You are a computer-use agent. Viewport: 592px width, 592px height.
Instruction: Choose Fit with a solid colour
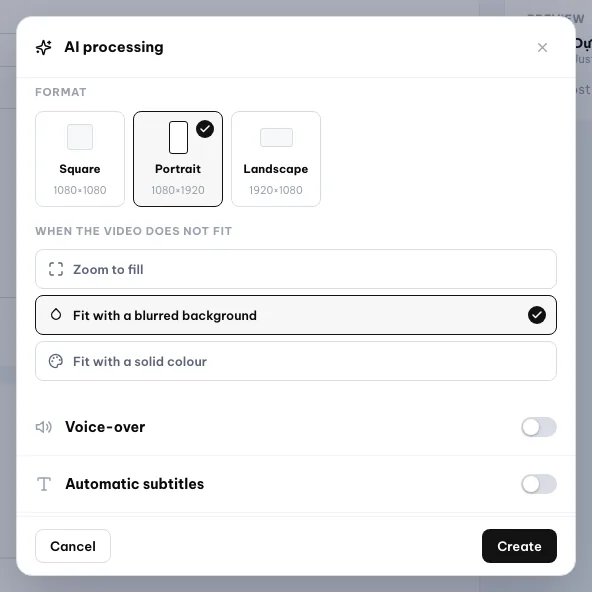[x=296, y=361]
